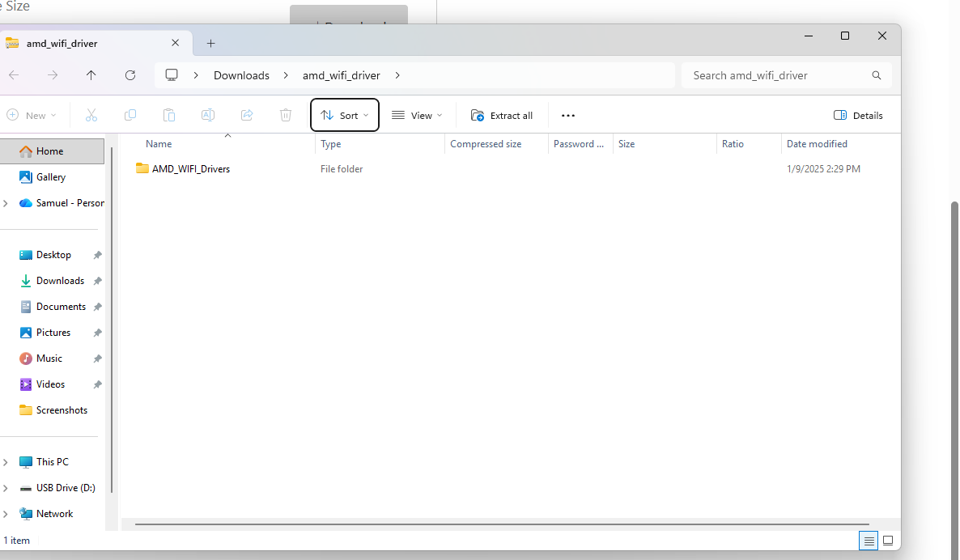Screen dimensions: 960x560
Task: Click the PC monitor icon in address bar
Action: [172, 74]
